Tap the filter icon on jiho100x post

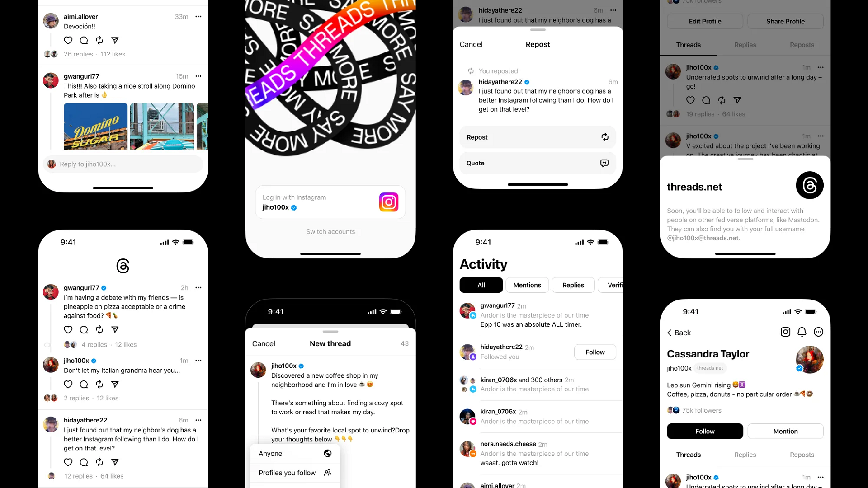tap(115, 385)
